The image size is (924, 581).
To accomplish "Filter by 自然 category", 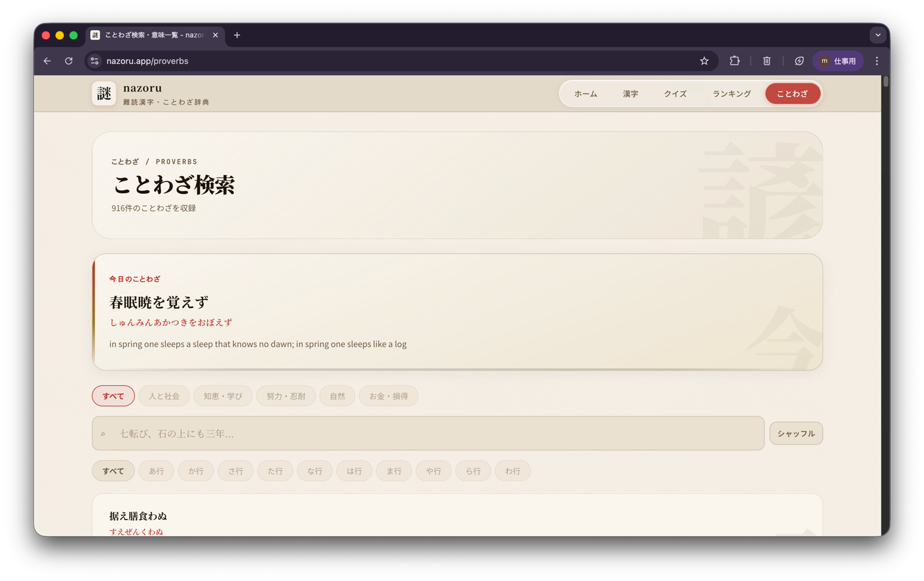I will (x=337, y=396).
